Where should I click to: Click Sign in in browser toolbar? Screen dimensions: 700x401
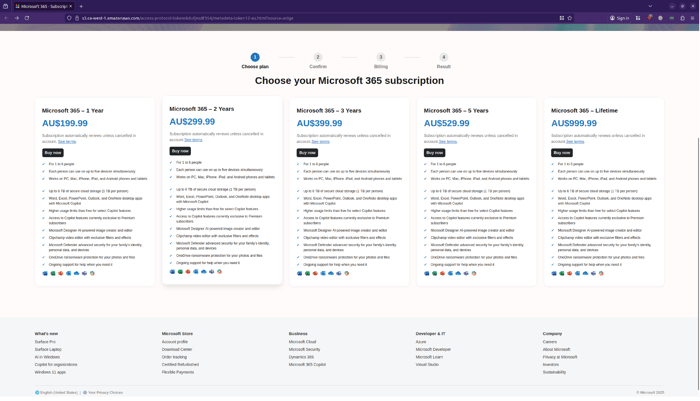pyautogui.click(x=619, y=18)
